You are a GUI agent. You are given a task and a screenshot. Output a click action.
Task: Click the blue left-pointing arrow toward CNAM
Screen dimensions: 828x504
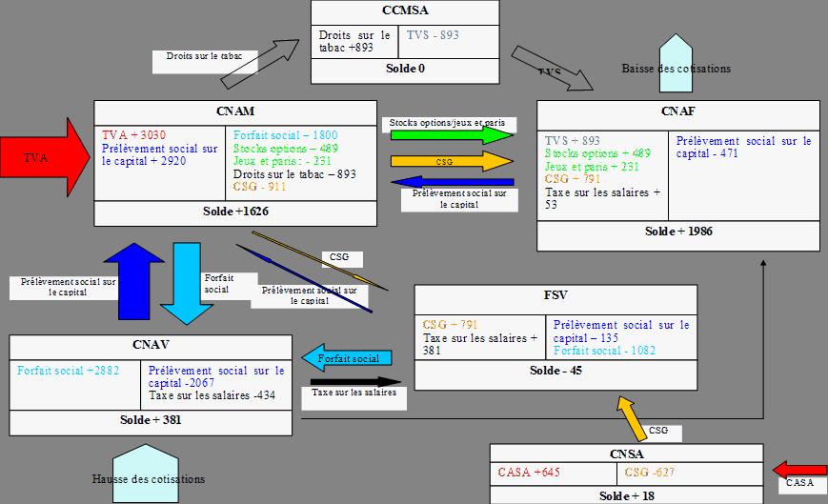452,182
